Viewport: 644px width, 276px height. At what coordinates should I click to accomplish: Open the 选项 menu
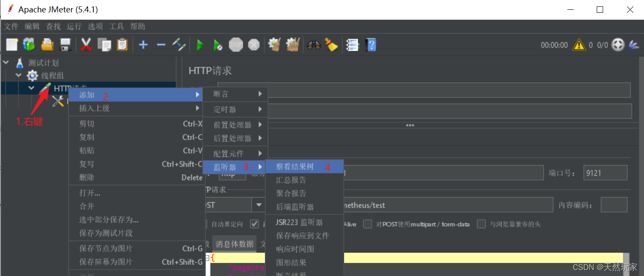pos(95,26)
